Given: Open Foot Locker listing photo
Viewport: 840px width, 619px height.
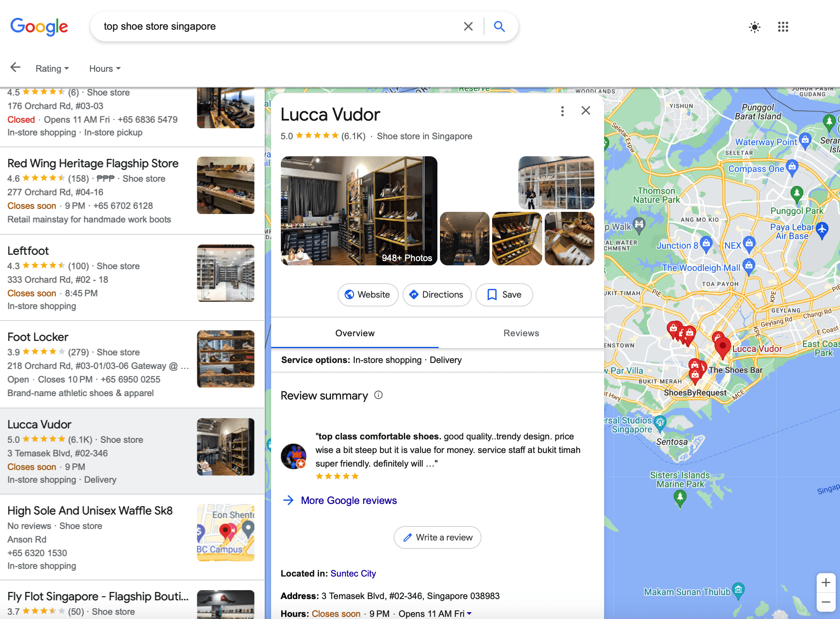Looking at the screenshot, I should point(226,359).
